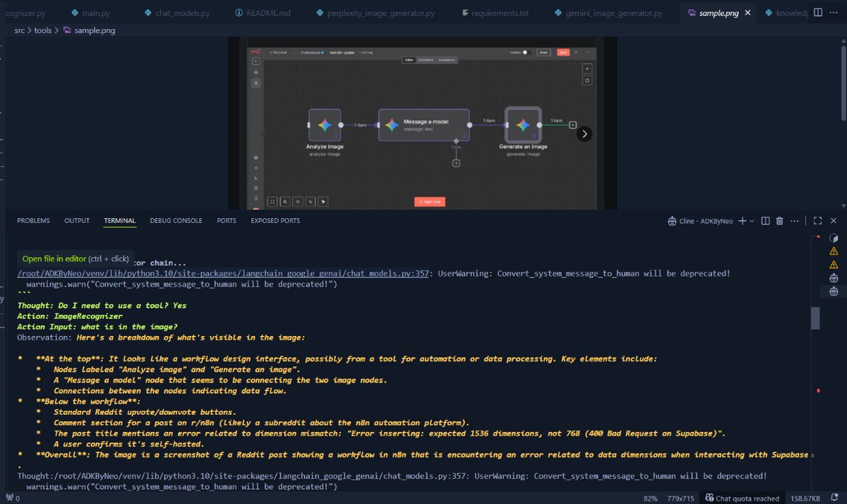Launch a new terminal with plus icon

(742, 221)
